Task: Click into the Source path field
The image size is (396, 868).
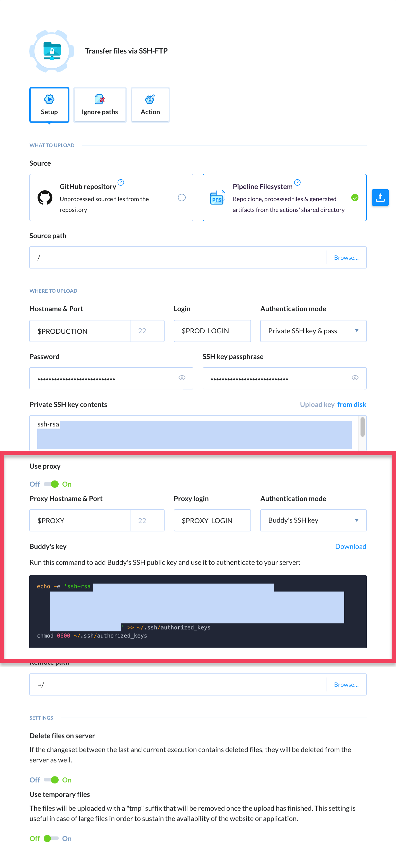Action: coord(178,257)
